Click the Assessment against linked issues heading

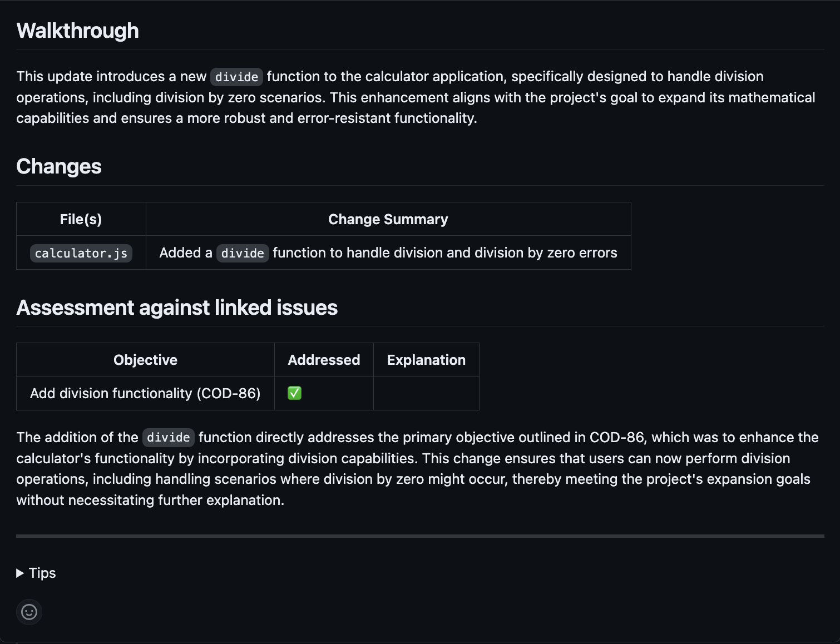coord(177,308)
